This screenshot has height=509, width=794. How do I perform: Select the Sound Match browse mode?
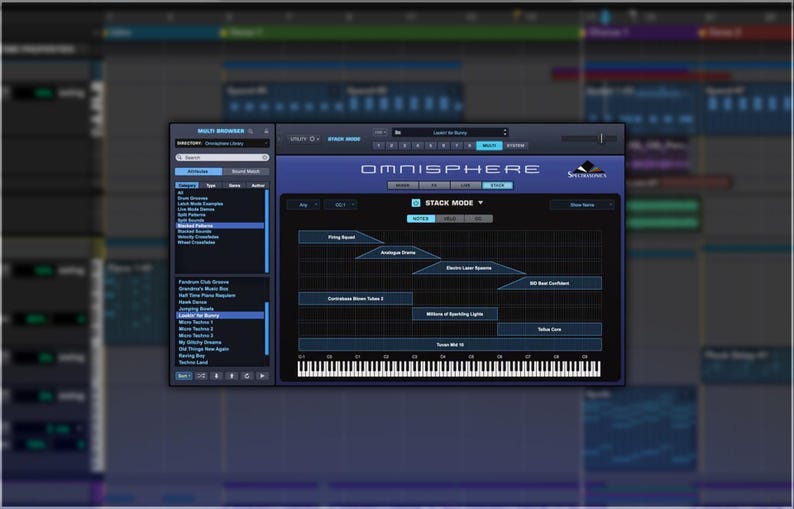tap(246, 172)
